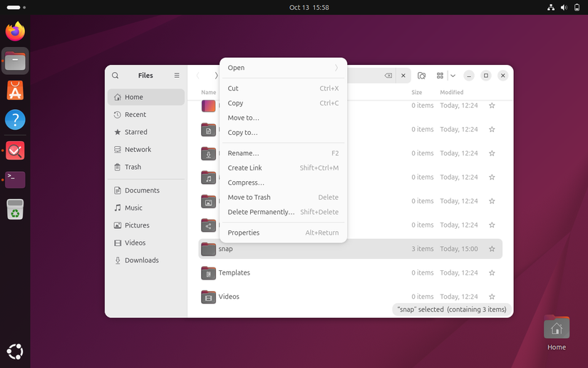The image size is (588, 368).
Task: Star the snap folder
Action: click(492, 249)
